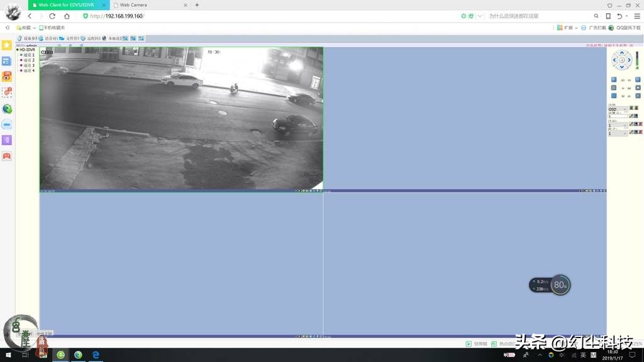Click the blue news sidebar icon
Screen dimensions: 644x362
[6, 61]
